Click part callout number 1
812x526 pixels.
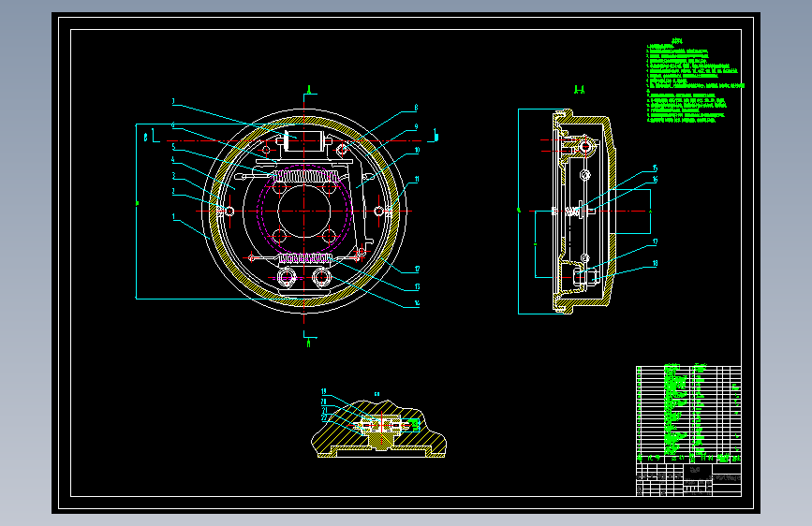point(173,217)
